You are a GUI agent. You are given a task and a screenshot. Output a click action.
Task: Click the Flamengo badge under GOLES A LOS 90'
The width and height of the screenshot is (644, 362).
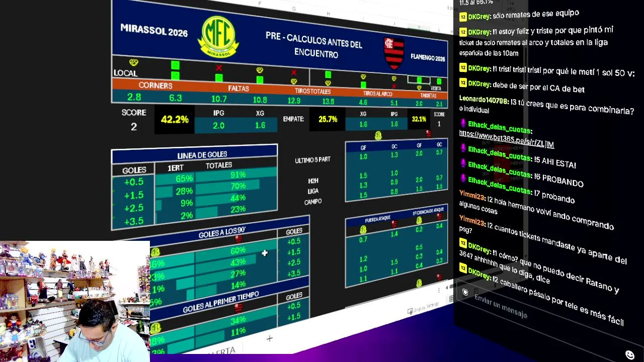point(238,239)
